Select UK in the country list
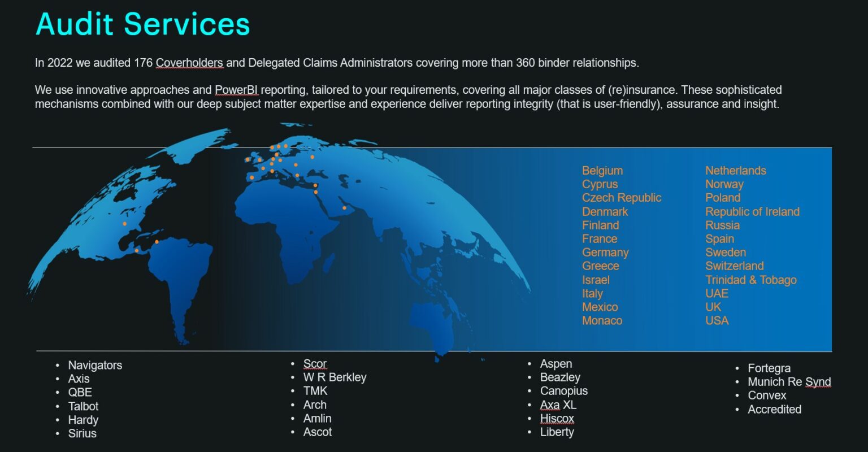 coord(713,307)
